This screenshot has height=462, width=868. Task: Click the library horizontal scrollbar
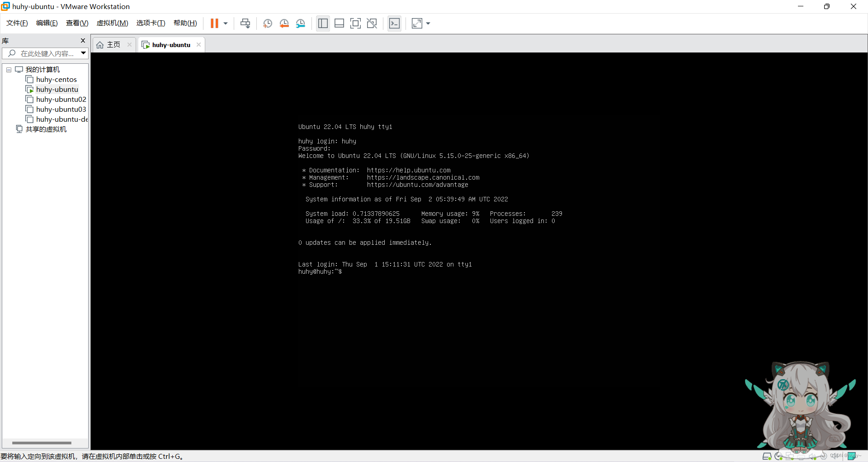pyautogui.click(x=42, y=443)
